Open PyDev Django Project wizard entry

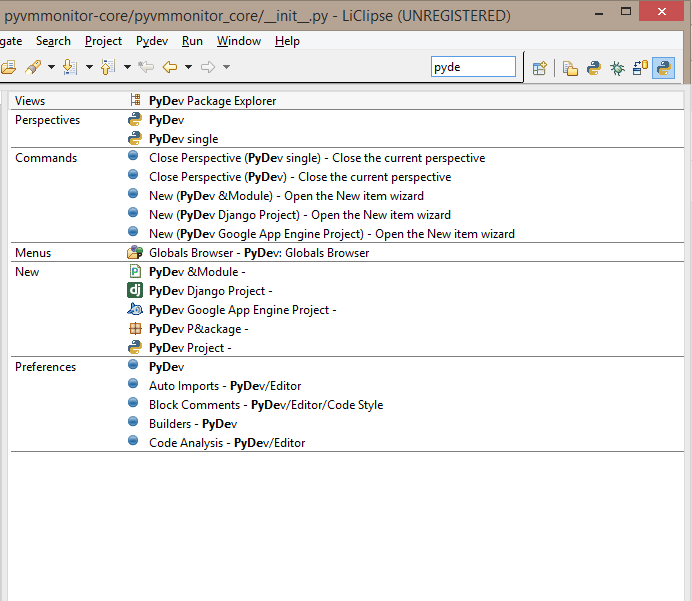208,291
